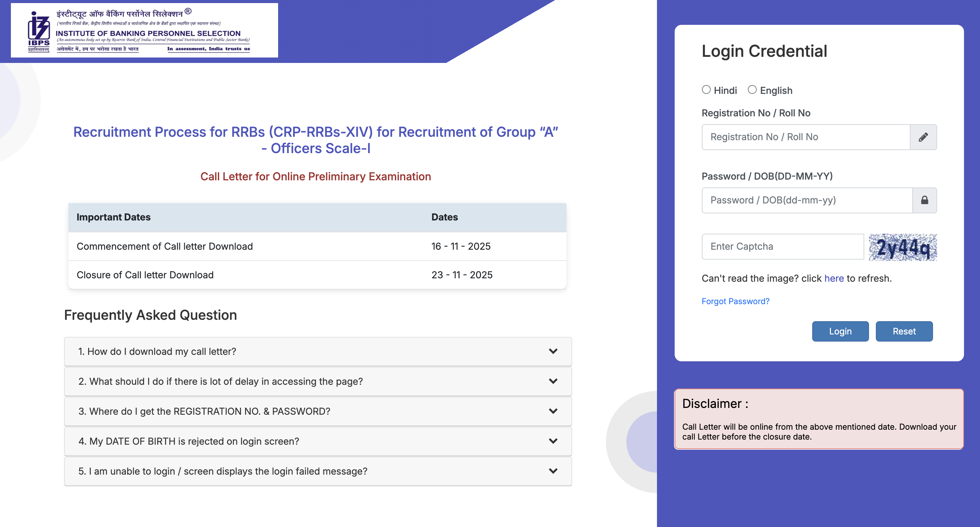Click the Login button
This screenshot has width=980, height=527.
[x=840, y=331]
